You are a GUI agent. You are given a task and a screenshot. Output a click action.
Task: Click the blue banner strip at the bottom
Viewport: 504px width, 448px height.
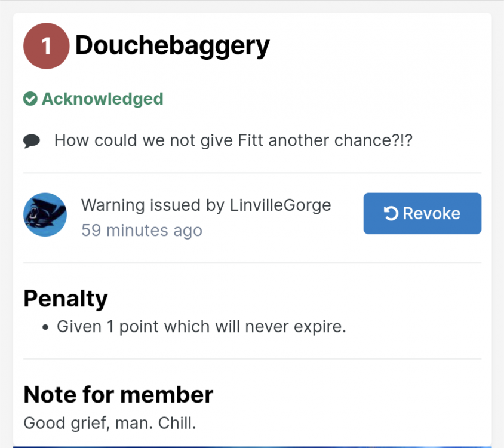pos(252,445)
